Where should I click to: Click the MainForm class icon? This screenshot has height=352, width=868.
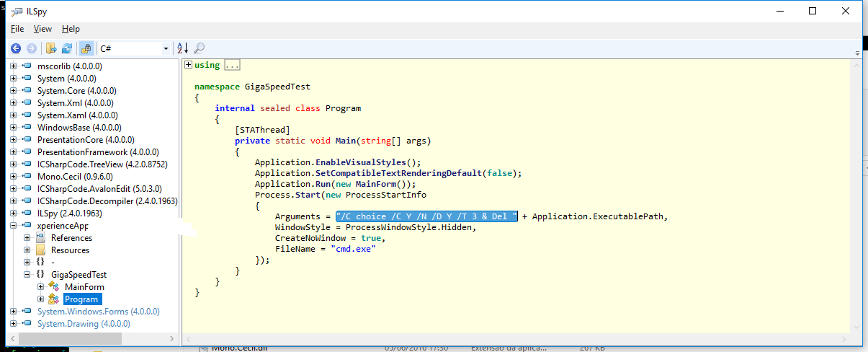[54, 287]
